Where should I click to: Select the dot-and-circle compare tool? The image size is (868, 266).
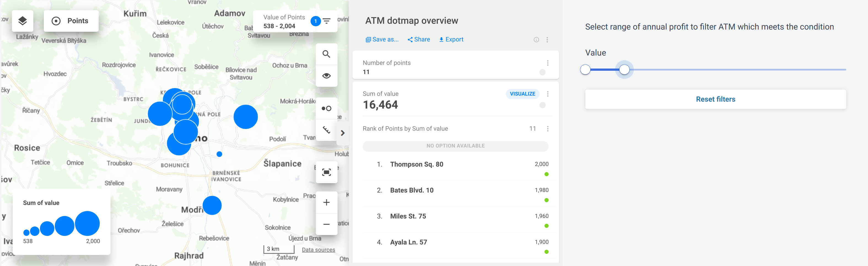[x=326, y=108]
